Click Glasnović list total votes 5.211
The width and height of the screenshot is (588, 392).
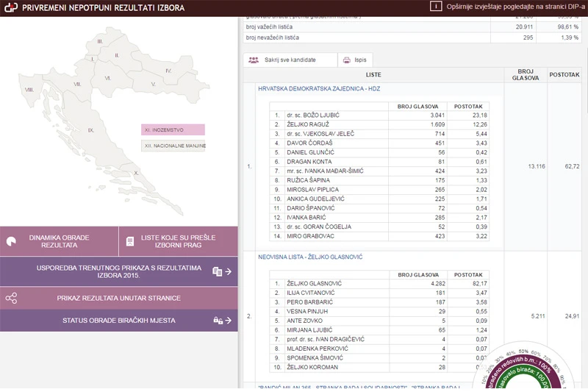pyautogui.click(x=538, y=316)
